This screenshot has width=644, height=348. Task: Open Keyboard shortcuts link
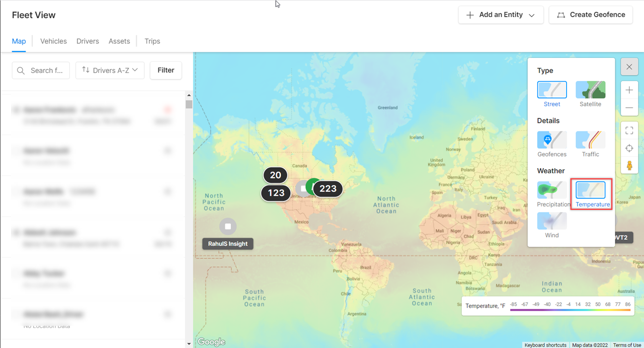(545, 345)
